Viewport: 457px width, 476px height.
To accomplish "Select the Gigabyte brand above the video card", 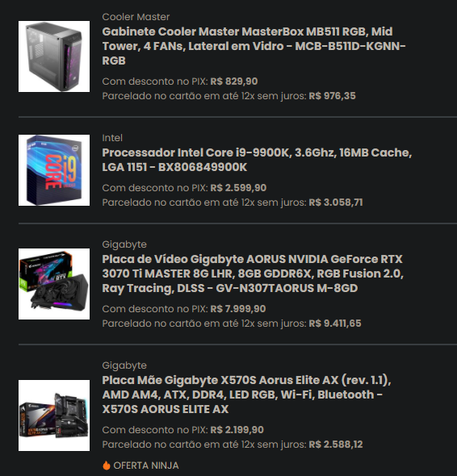I will pyautogui.click(x=124, y=244).
